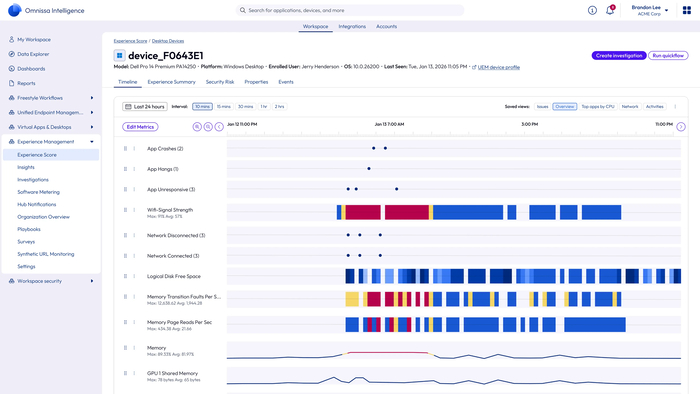Open options menu for Memory Page Reads row
This screenshot has width=700, height=394.
click(134, 322)
